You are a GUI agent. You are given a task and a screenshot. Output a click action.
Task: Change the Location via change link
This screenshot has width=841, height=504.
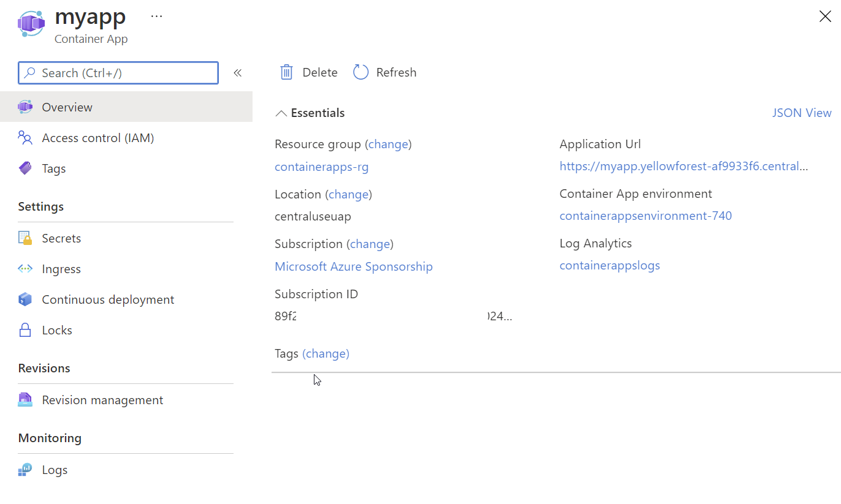point(349,194)
